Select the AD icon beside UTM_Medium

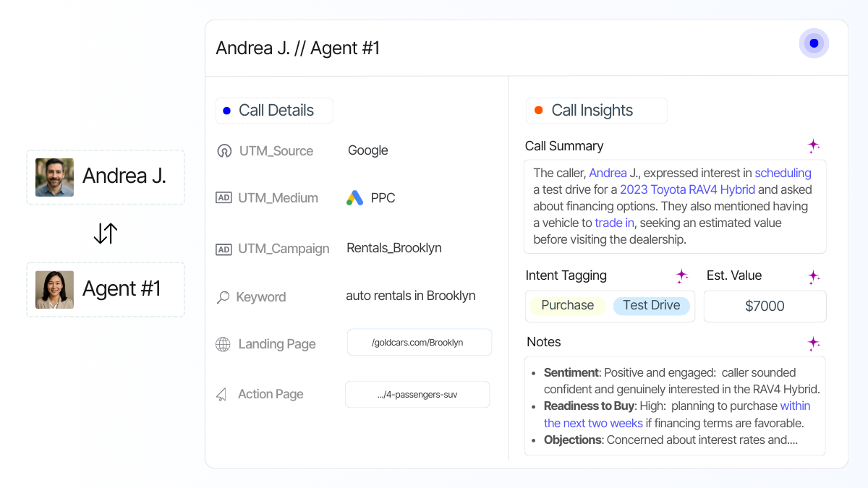click(x=224, y=197)
